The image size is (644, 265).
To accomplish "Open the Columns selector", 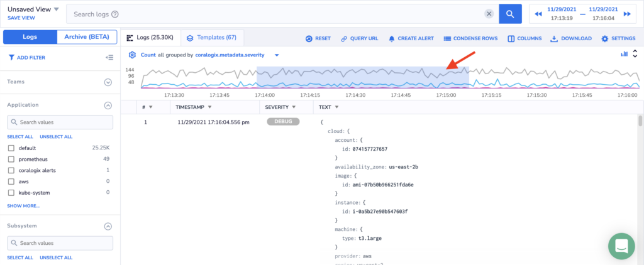I will pos(525,38).
